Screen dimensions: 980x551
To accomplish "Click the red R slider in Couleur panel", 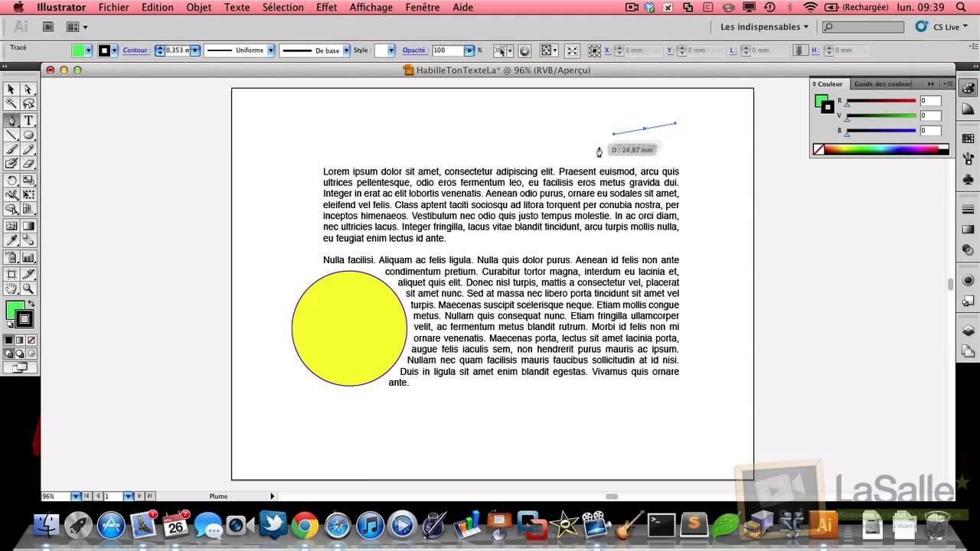I will (880, 101).
